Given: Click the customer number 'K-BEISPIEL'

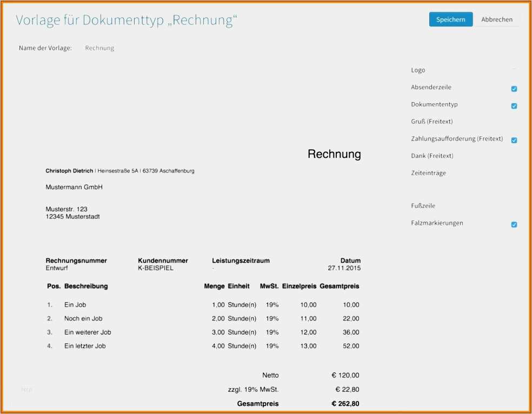Looking at the screenshot, I should pos(156,268).
